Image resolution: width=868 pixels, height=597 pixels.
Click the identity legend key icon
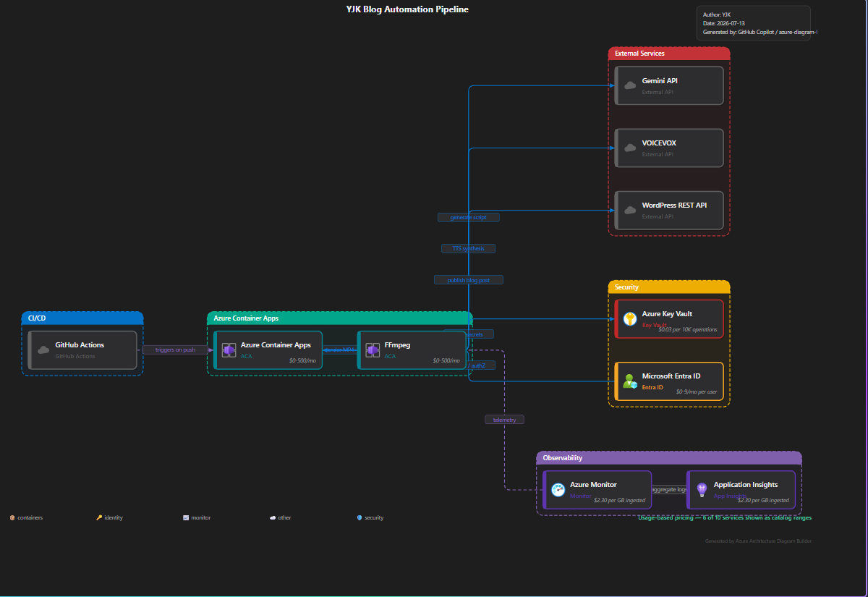(x=99, y=517)
